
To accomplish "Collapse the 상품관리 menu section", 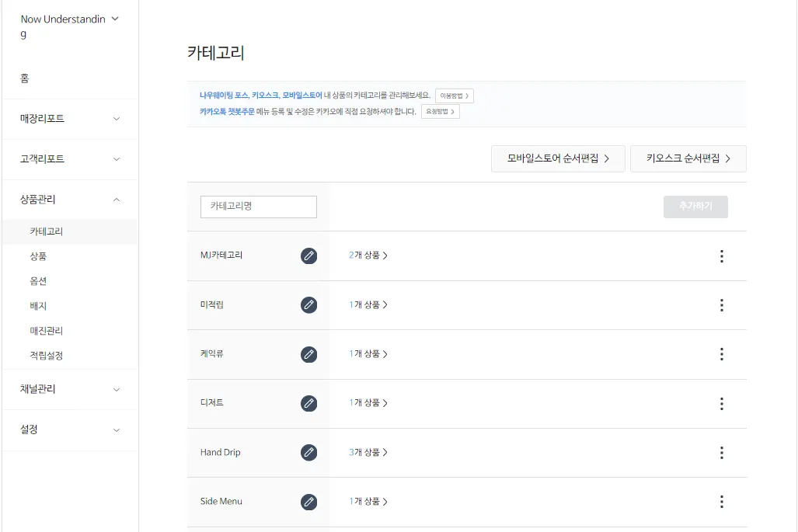I will 70,200.
